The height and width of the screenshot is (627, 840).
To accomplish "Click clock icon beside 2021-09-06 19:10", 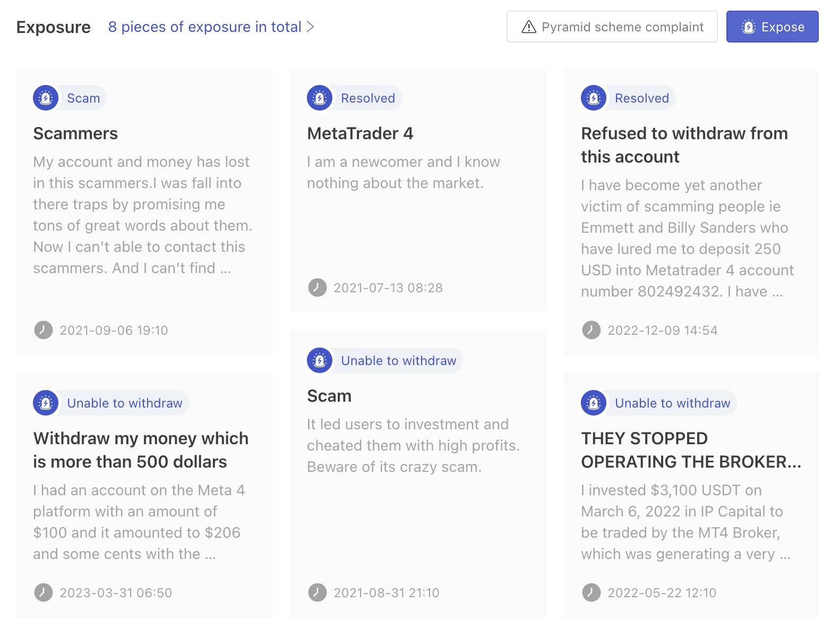I will click(x=44, y=330).
